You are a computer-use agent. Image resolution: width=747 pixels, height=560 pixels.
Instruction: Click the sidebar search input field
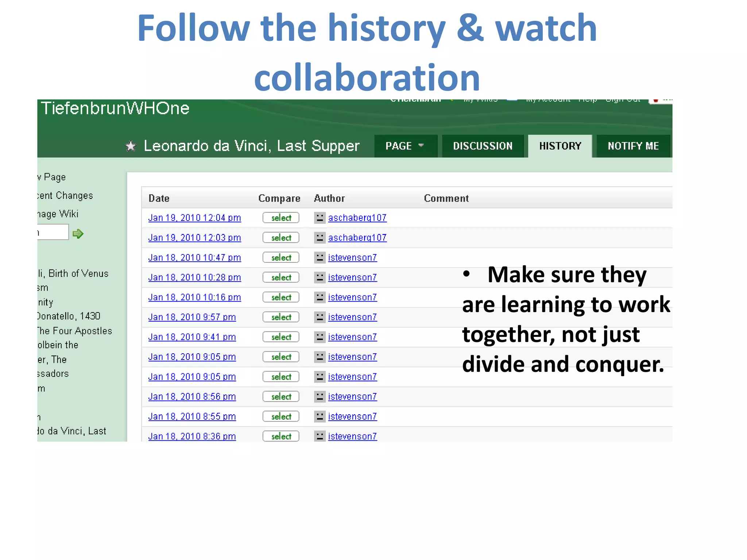[x=53, y=232]
